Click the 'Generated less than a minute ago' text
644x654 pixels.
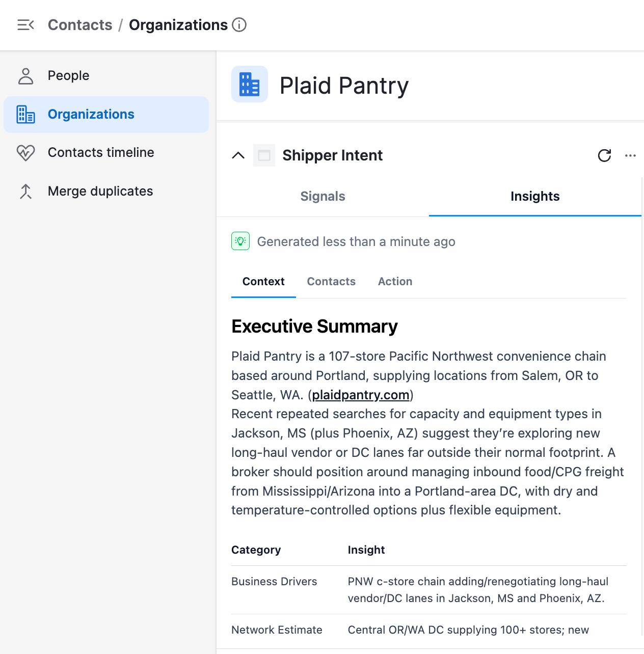[356, 242]
